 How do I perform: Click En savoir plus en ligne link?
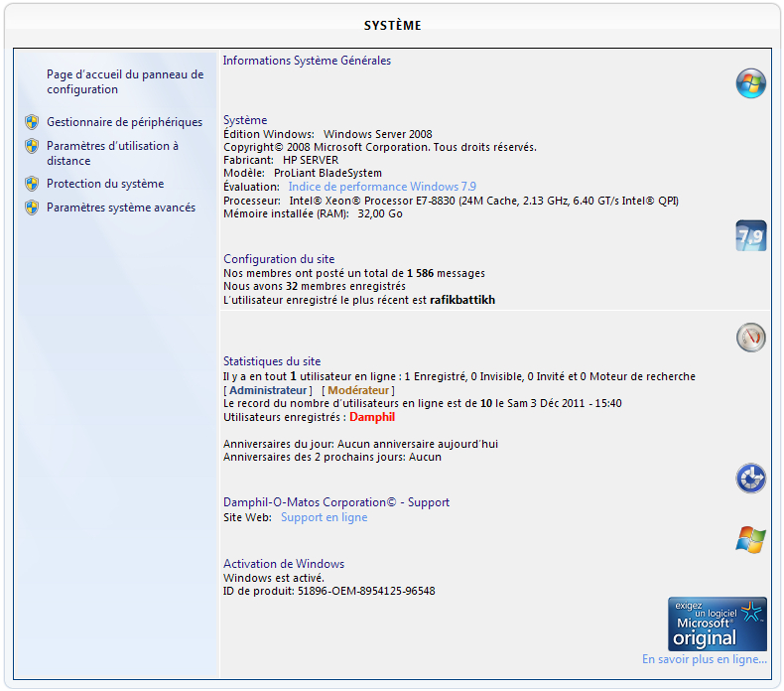(704, 659)
